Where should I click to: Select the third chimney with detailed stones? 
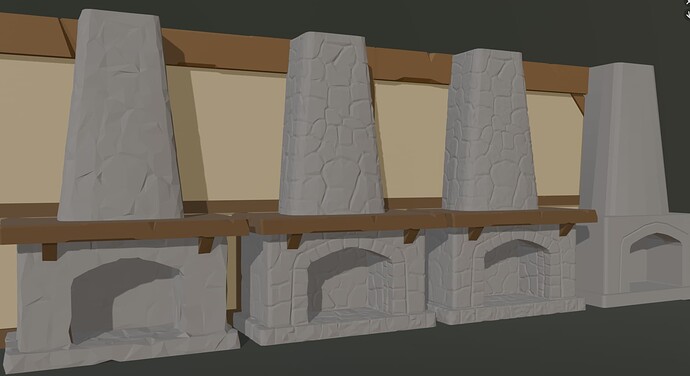(489, 130)
